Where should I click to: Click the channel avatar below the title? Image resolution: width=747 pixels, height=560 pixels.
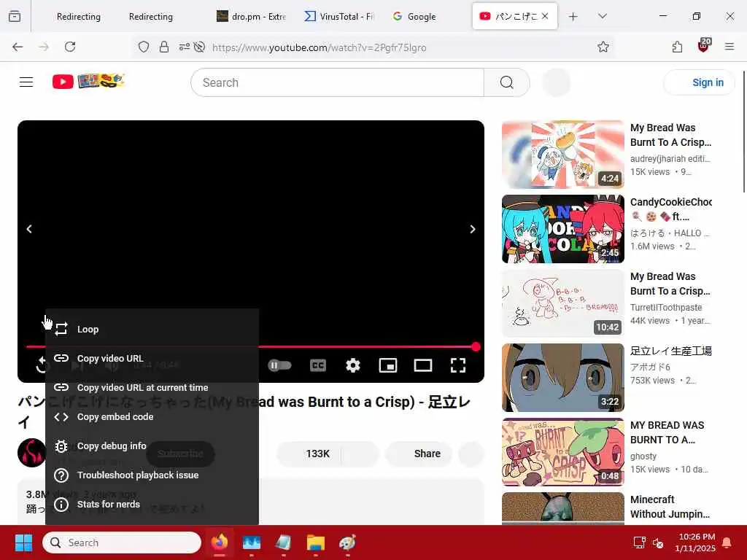(31, 453)
